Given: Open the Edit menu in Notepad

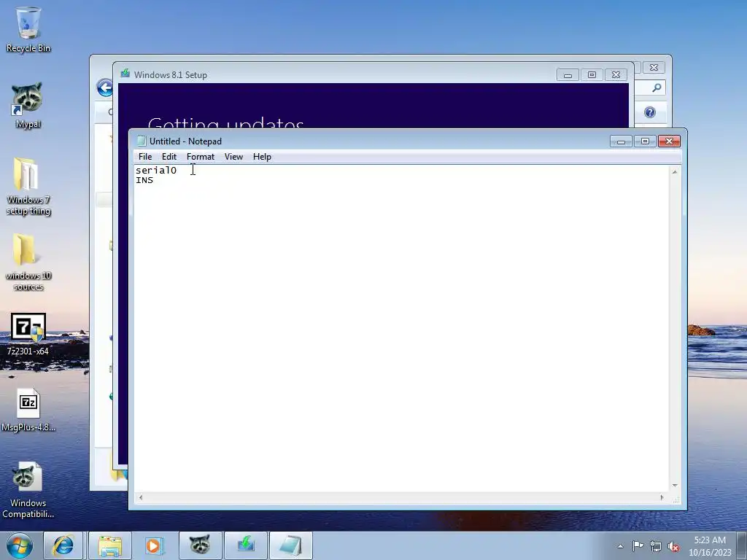Looking at the screenshot, I should click(169, 157).
